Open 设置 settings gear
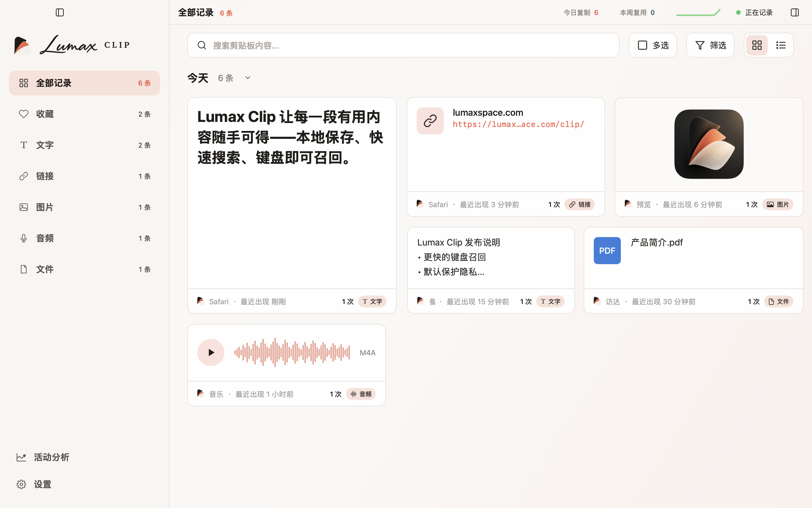 (x=34, y=484)
